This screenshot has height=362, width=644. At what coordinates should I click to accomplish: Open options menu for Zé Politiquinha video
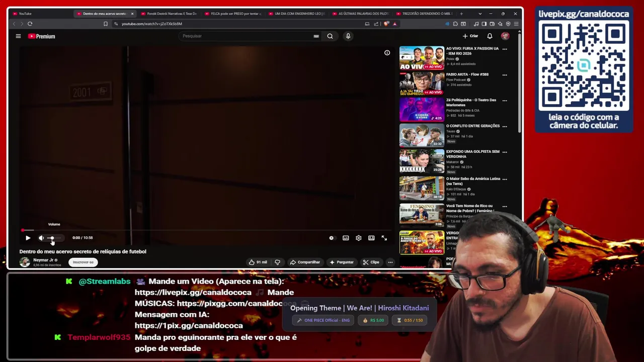click(x=505, y=101)
